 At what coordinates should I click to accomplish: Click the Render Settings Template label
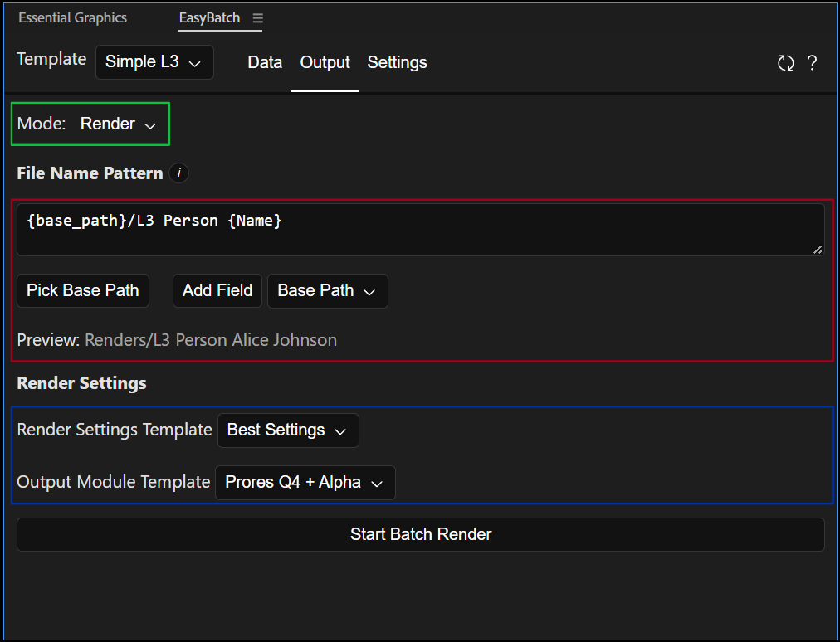(x=115, y=430)
